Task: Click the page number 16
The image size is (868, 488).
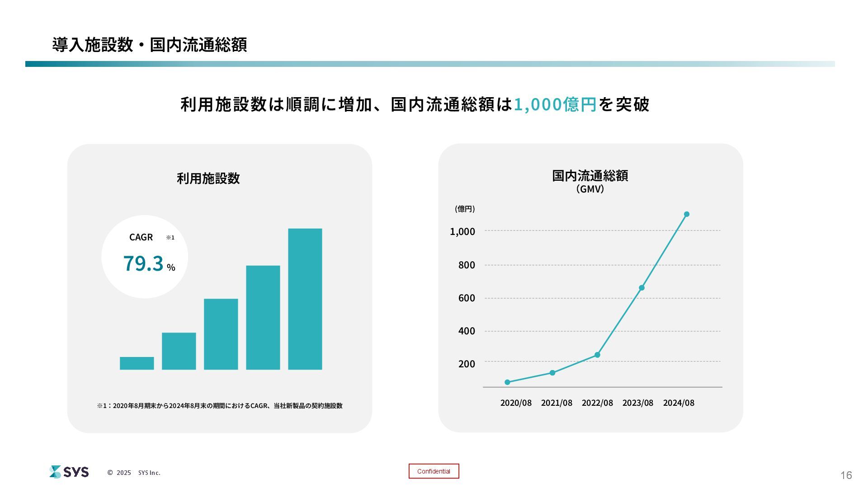Action: (x=846, y=475)
